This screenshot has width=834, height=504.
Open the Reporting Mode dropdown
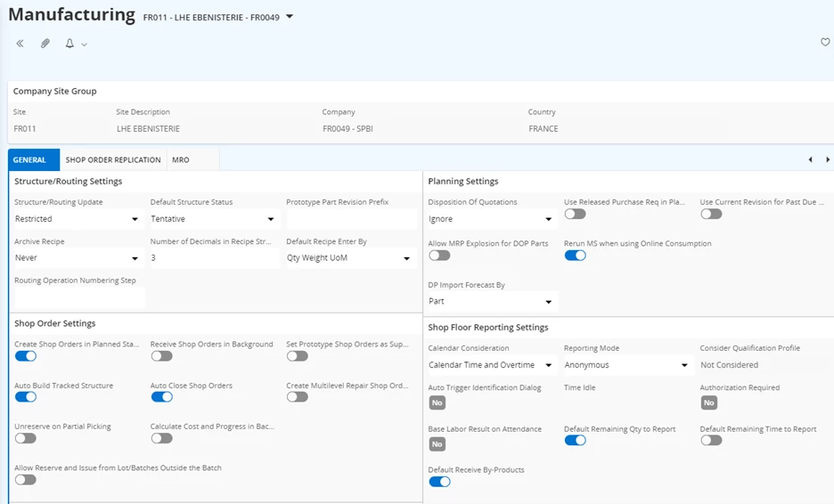pyautogui.click(x=627, y=365)
